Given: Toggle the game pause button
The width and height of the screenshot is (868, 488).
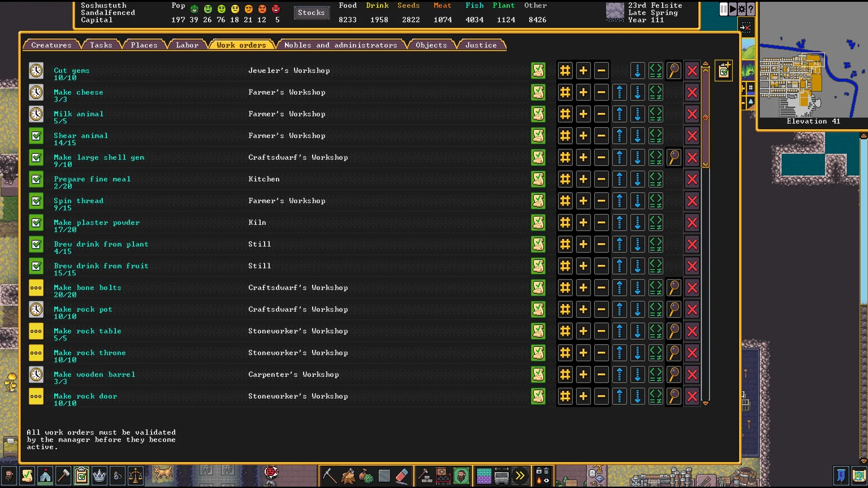Looking at the screenshot, I should (724, 9).
